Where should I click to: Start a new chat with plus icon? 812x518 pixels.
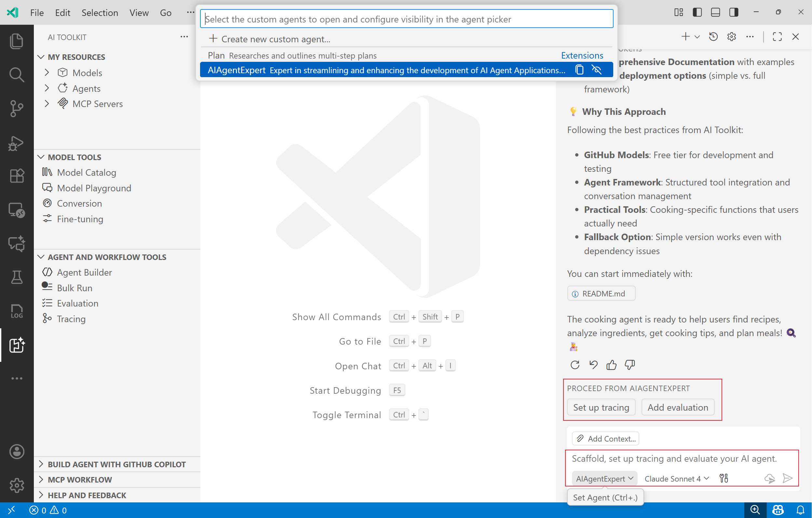(x=685, y=36)
